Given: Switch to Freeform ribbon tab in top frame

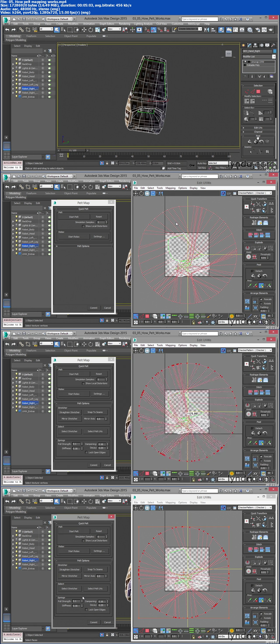Looking at the screenshot, I should click(x=31, y=36).
